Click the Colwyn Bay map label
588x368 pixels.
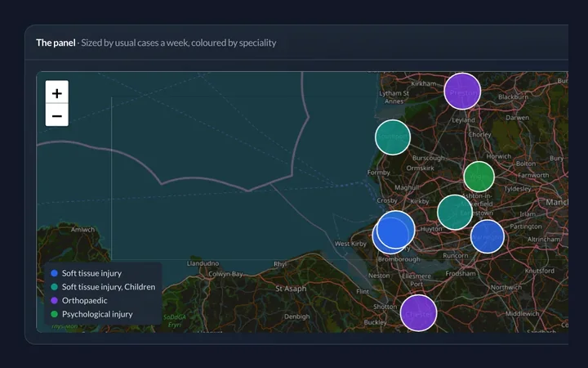[225, 274]
